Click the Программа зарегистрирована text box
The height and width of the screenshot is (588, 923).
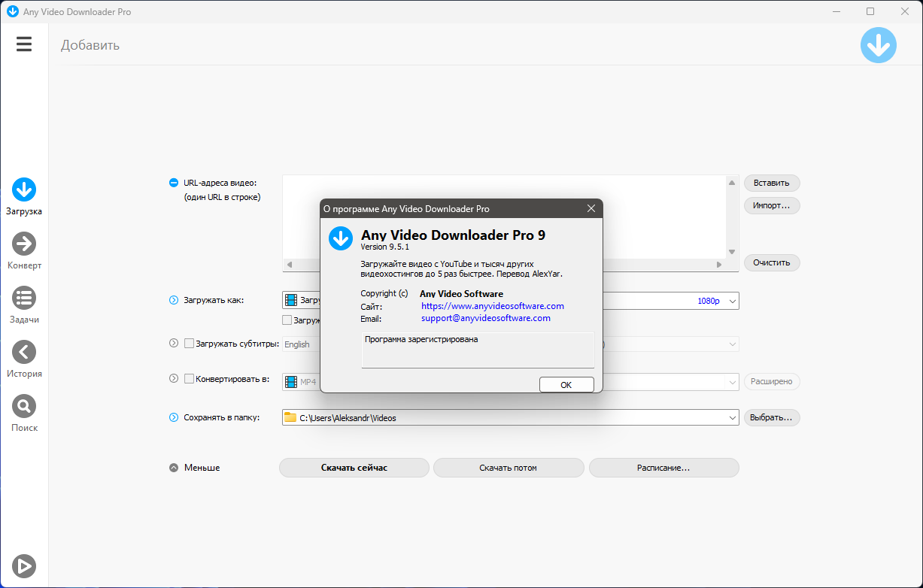point(478,350)
